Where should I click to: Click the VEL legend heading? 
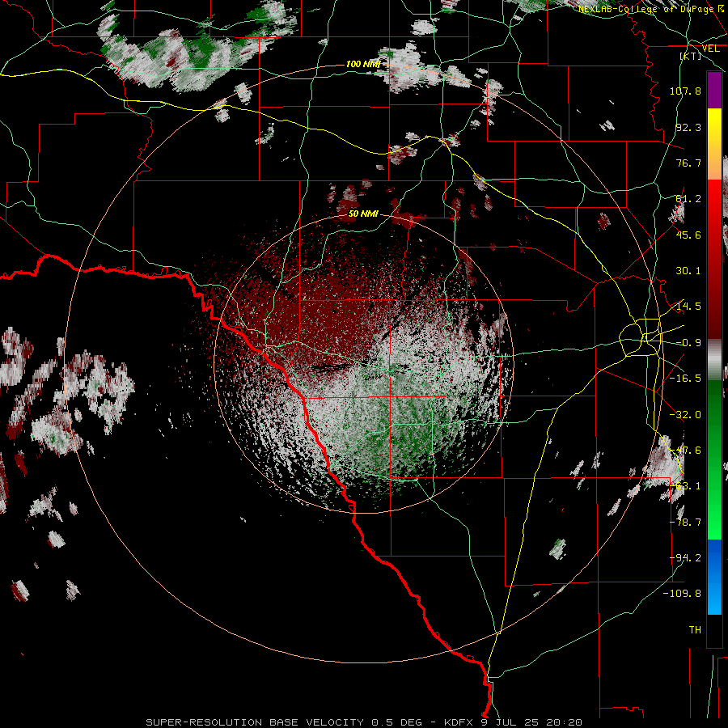pyautogui.click(x=710, y=49)
